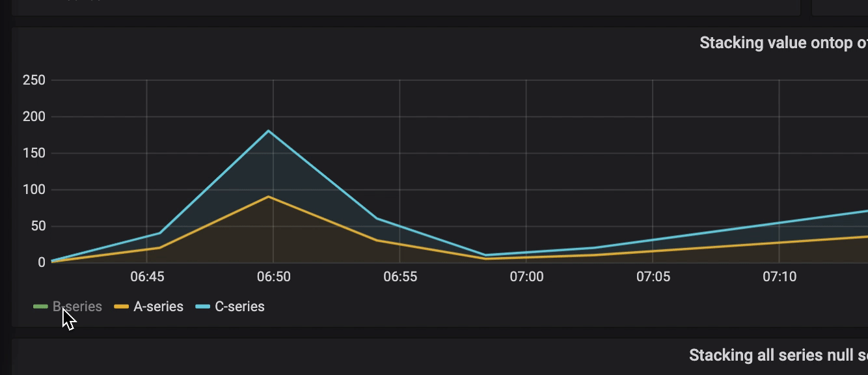Screen dimensions: 868x375
Task: Hide the A-series by clicking its legend entry
Action: (158, 306)
